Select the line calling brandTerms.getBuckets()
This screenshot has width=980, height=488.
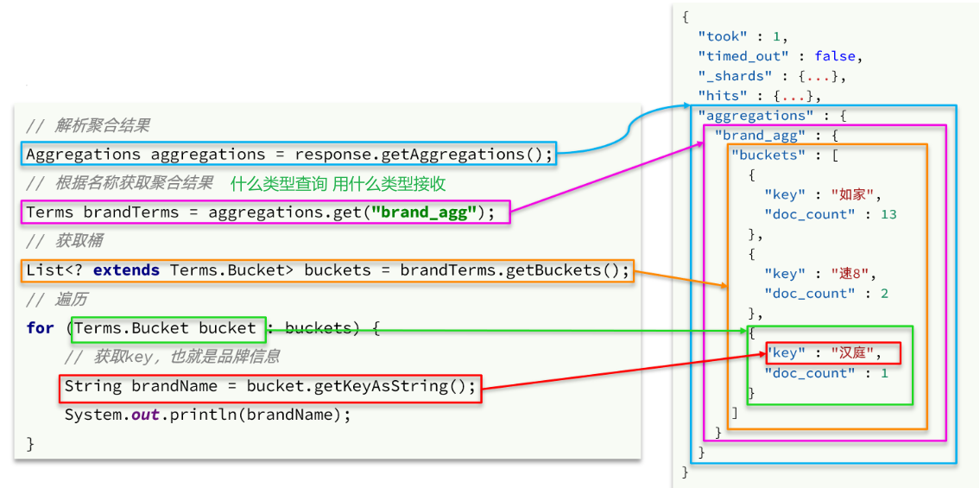pyautogui.click(x=327, y=270)
